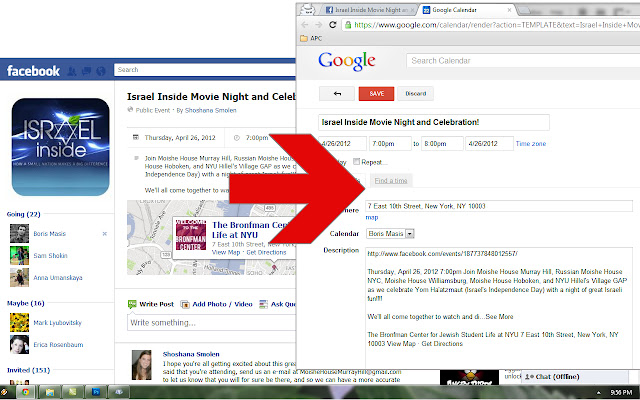Viewport: 640px width, 400px height.
Task: Click Write Post label
Action: [x=156, y=304]
